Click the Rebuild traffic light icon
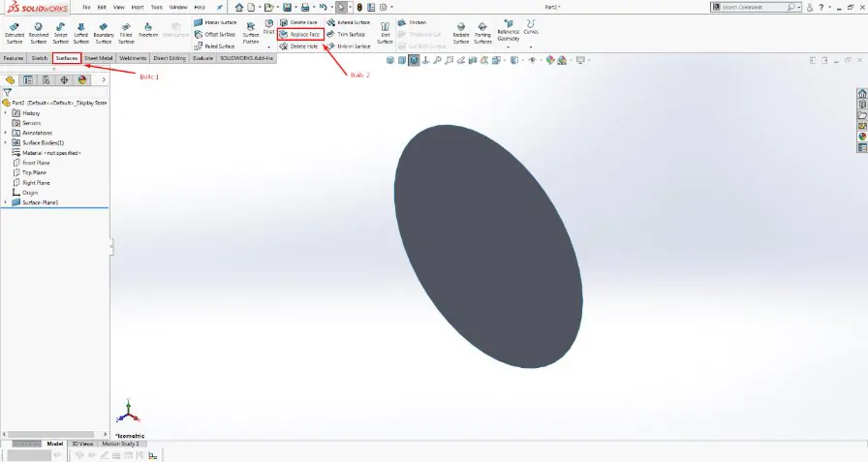The height and width of the screenshot is (462, 868). tap(359, 7)
